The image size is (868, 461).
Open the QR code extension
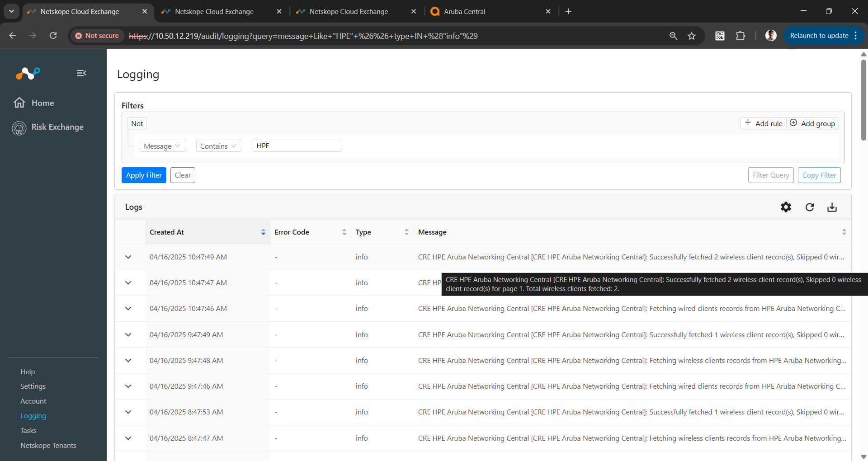pyautogui.click(x=720, y=36)
